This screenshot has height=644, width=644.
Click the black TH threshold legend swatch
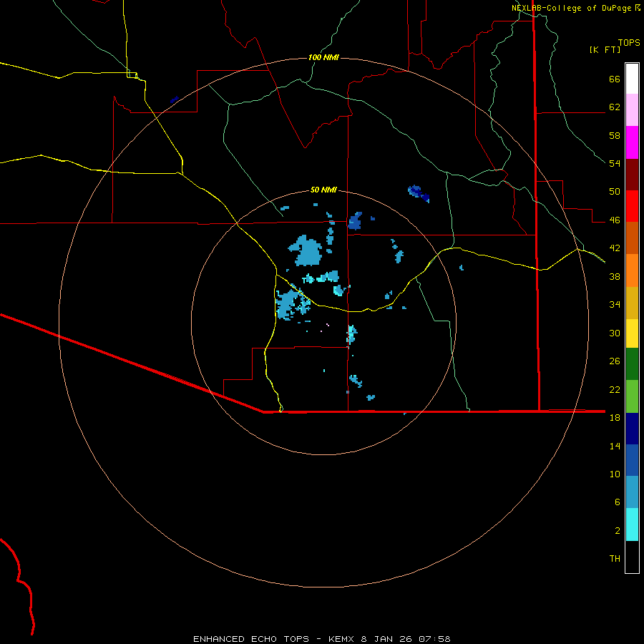point(632,557)
